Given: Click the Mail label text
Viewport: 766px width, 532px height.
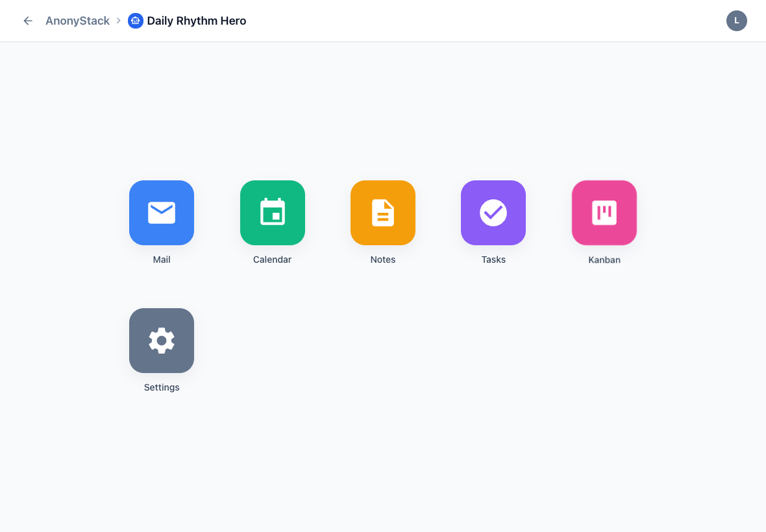Looking at the screenshot, I should point(161,260).
